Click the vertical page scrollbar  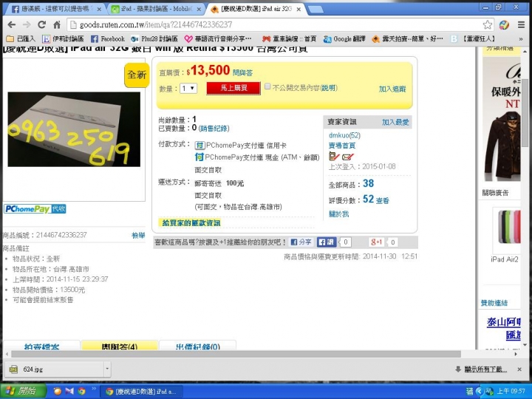coord(525,112)
